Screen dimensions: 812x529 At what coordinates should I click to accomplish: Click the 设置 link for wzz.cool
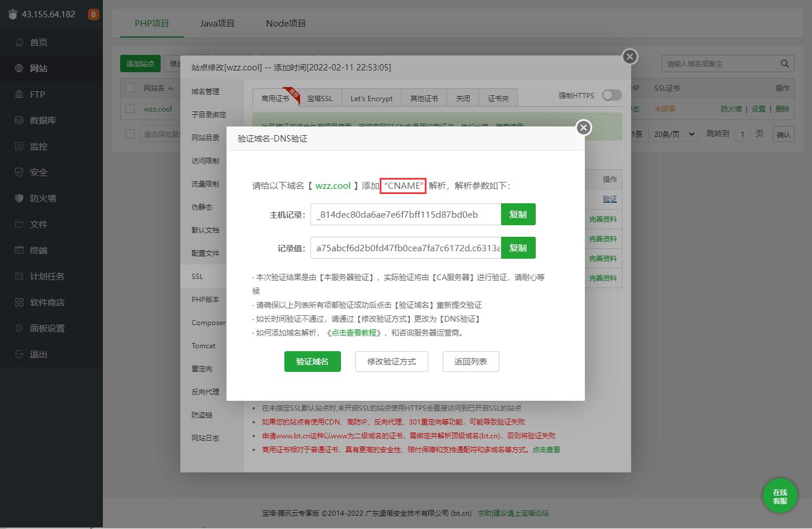click(758, 109)
